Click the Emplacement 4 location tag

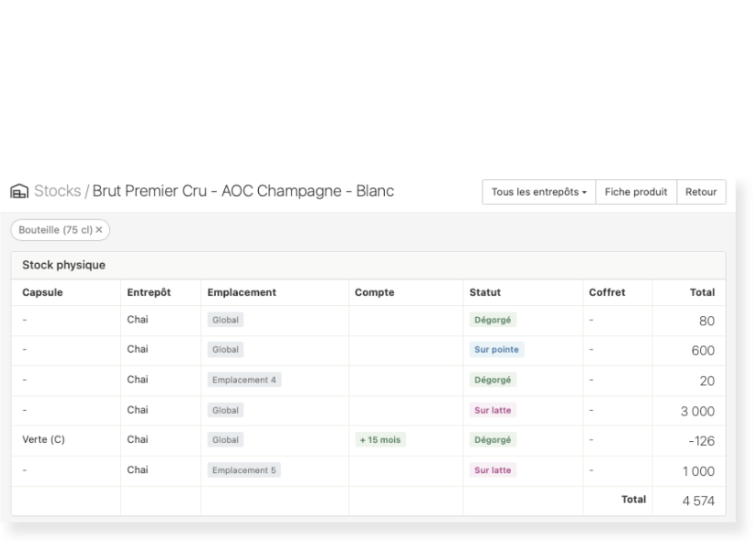click(244, 380)
